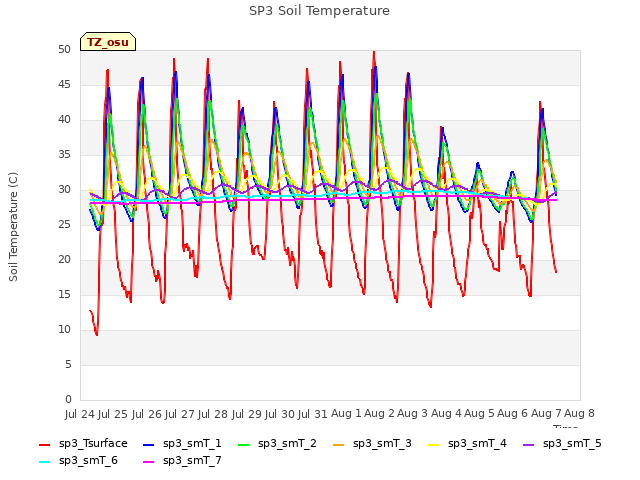The height and width of the screenshot is (480, 640).
Task: Click the Jul 24 x-axis tick label
Action: (x=80, y=414)
